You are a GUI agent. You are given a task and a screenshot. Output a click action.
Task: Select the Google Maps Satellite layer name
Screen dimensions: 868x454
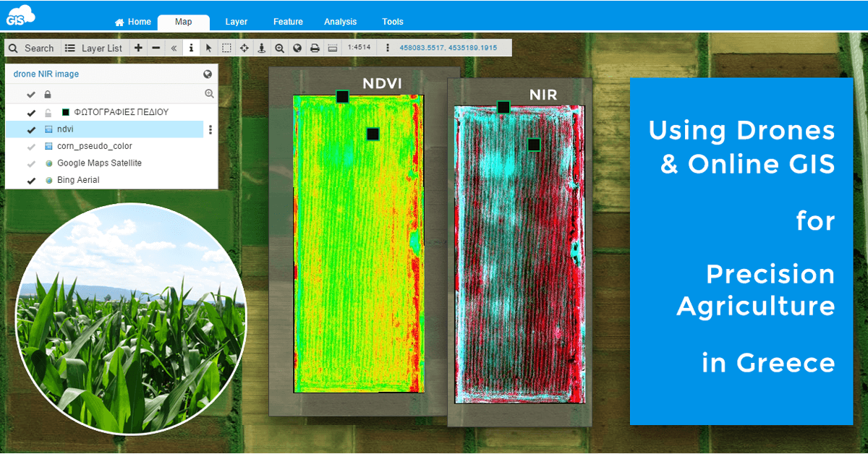(100, 163)
